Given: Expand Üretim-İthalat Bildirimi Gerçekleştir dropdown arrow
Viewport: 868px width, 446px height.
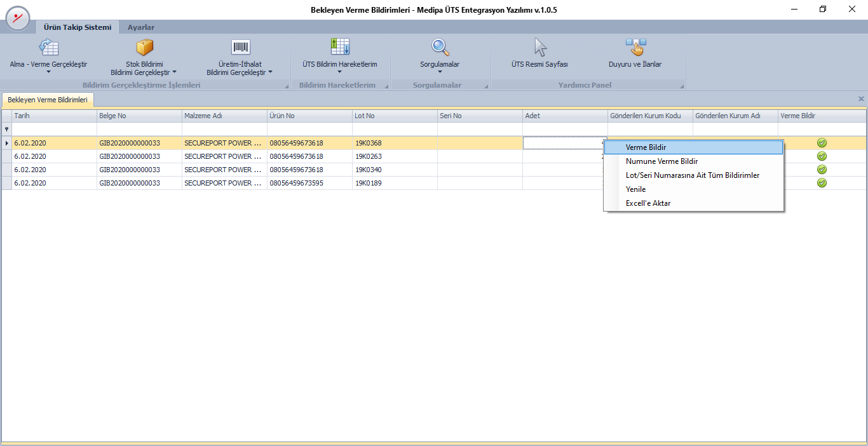Looking at the screenshot, I should coord(270,72).
